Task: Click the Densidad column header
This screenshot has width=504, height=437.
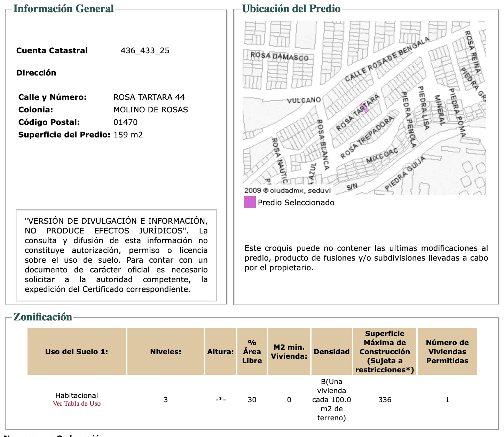Action: click(x=331, y=352)
